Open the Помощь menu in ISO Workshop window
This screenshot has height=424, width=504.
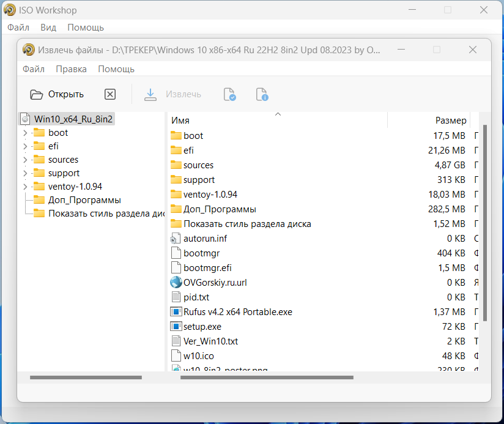86,28
